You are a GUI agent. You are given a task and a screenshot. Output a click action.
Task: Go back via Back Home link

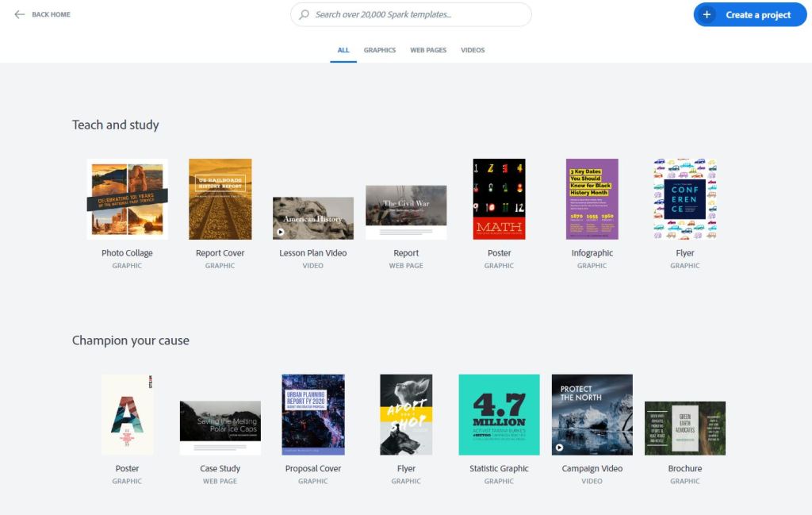[51, 14]
